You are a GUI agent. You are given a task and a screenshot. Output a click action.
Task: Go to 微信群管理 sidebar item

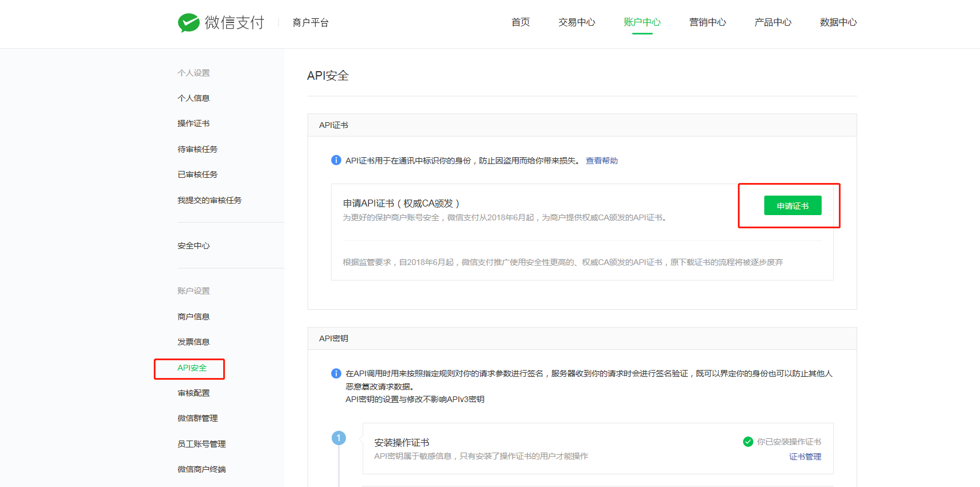pos(198,418)
